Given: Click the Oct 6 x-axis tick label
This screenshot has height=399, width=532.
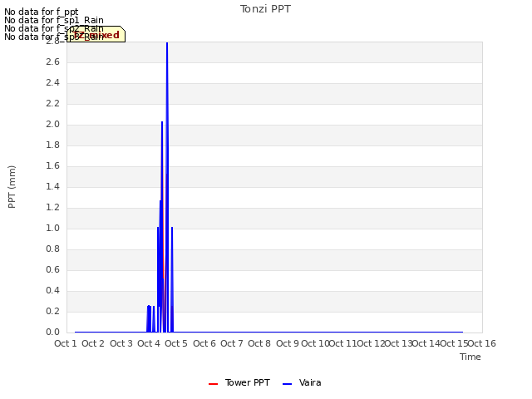Looking at the screenshot, I should tap(204, 343).
